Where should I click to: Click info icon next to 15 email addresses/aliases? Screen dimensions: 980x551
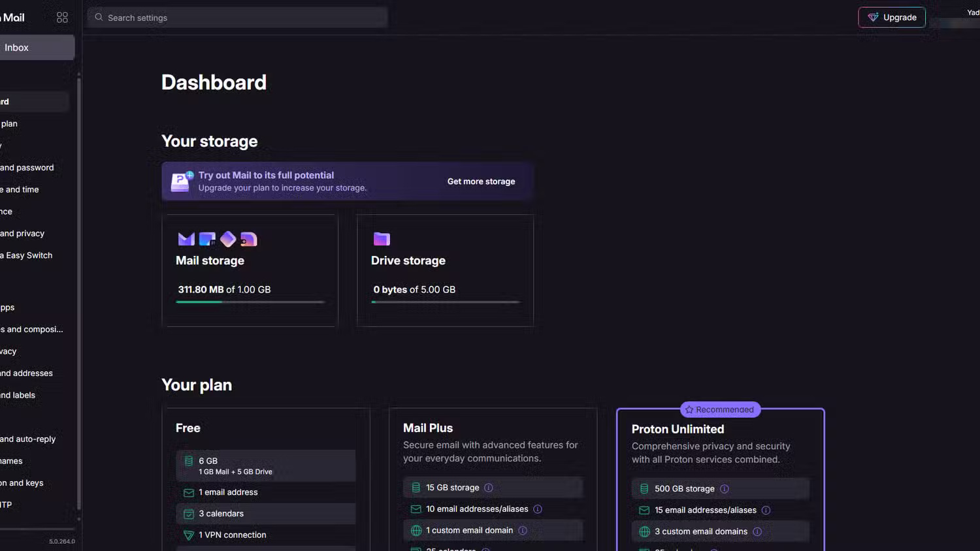766,511
